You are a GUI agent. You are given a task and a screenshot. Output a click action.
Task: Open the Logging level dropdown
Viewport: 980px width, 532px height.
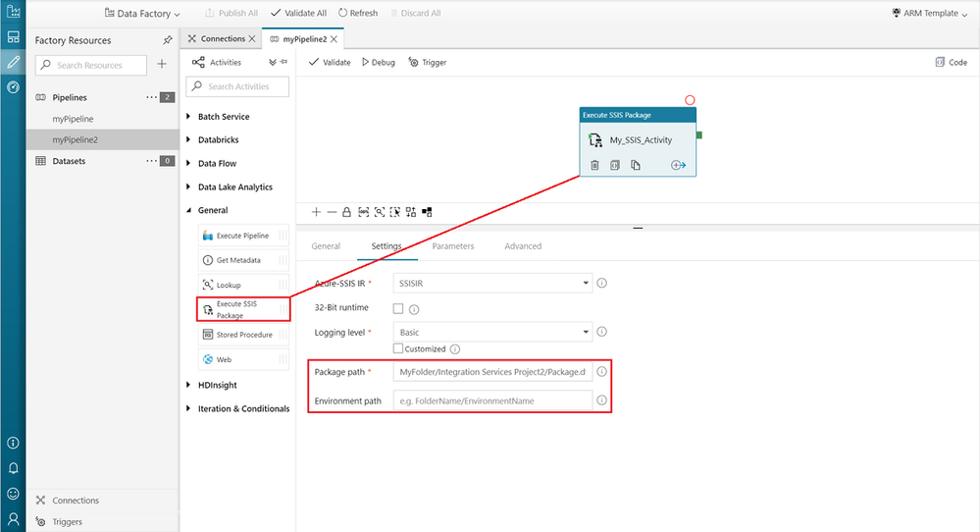[x=492, y=332]
